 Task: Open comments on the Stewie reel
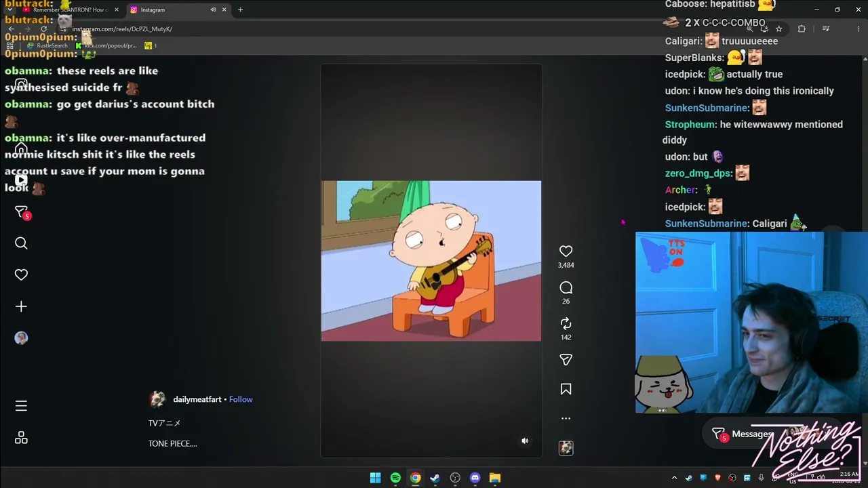[x=566, y=287]
